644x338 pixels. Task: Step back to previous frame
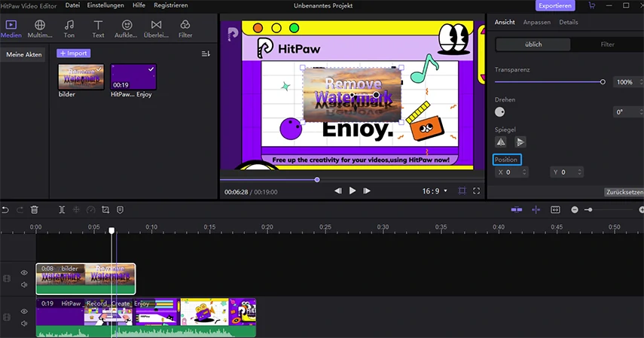[338, 190]
